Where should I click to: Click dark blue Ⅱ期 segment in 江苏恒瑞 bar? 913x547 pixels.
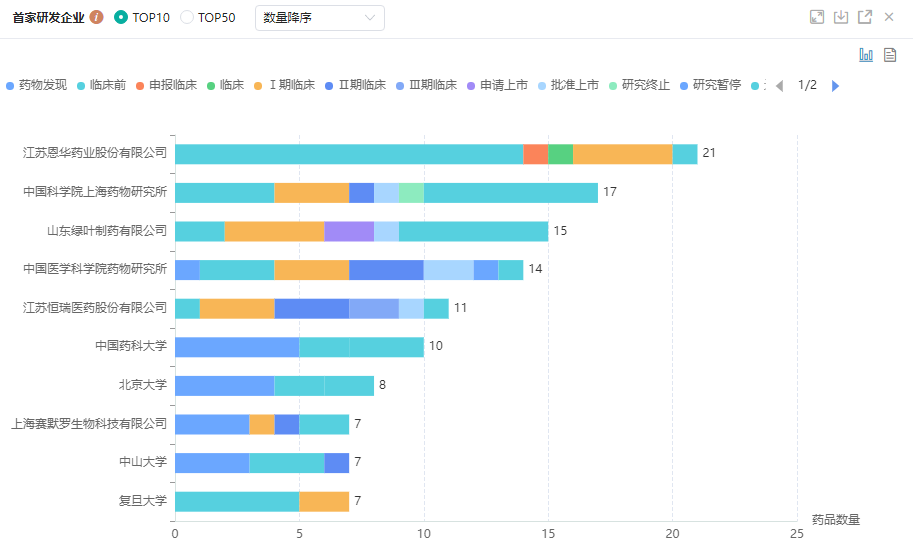pos(312,309)
